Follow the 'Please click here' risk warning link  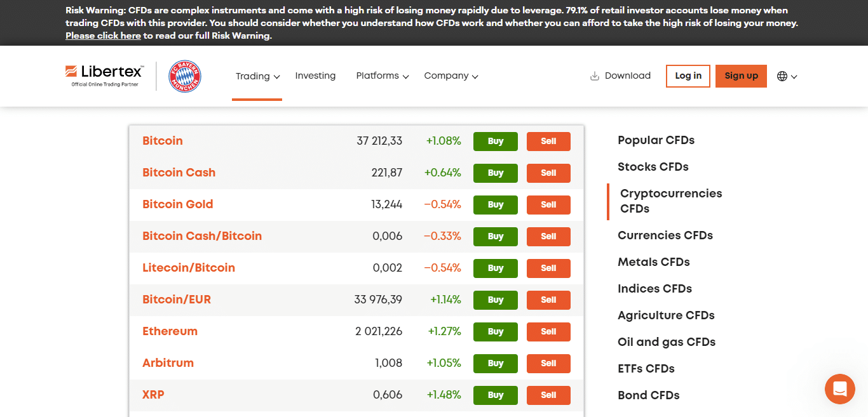(103, 36)
